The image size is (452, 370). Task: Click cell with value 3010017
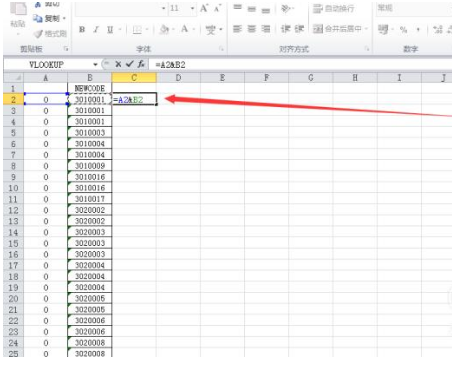pos(90,199)
